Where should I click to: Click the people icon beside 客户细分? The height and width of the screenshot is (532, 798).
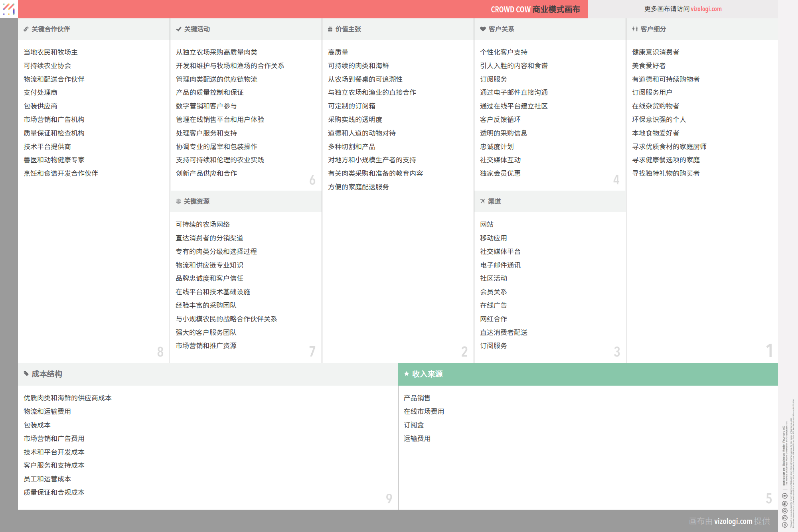click(635, 29)
